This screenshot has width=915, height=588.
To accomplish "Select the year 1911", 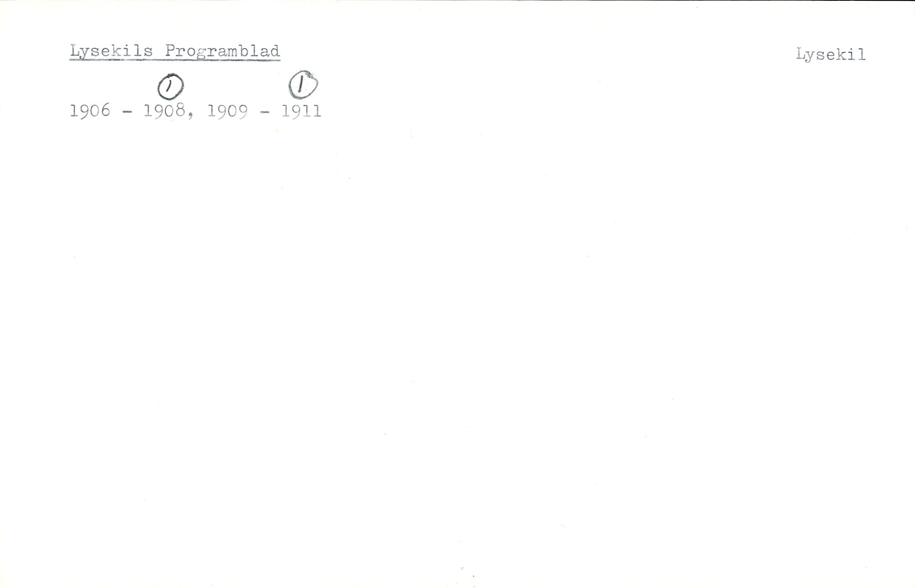I will [301, 111].
